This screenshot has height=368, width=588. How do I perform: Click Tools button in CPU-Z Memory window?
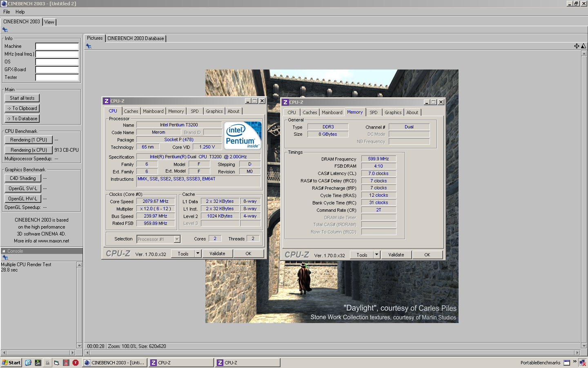click(362, 255)
